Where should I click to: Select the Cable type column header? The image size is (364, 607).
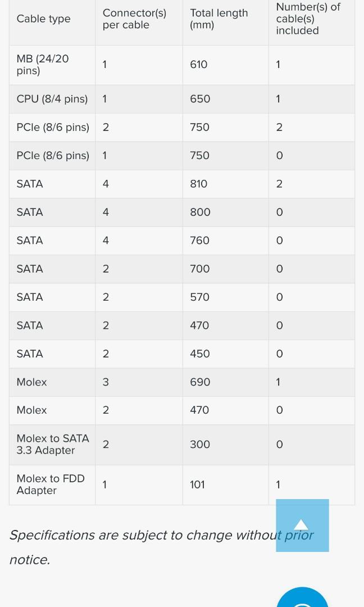(x=43, y=19)
